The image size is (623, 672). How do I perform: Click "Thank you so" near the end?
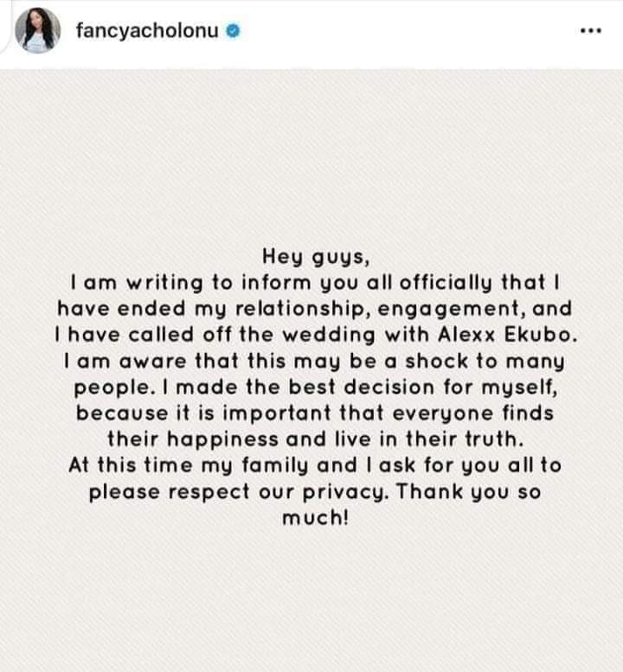(468, 491)
